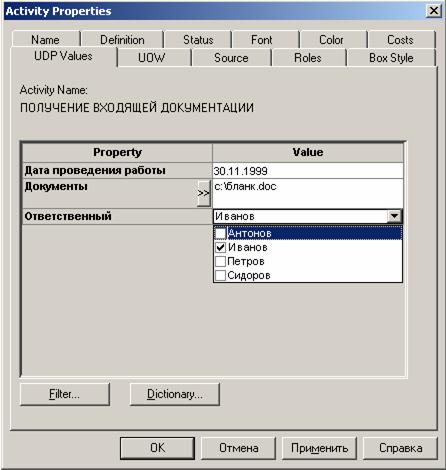Screen dimensions: 446x470
Task: Select the Ответственный property cell
Action: click(117, 216)
